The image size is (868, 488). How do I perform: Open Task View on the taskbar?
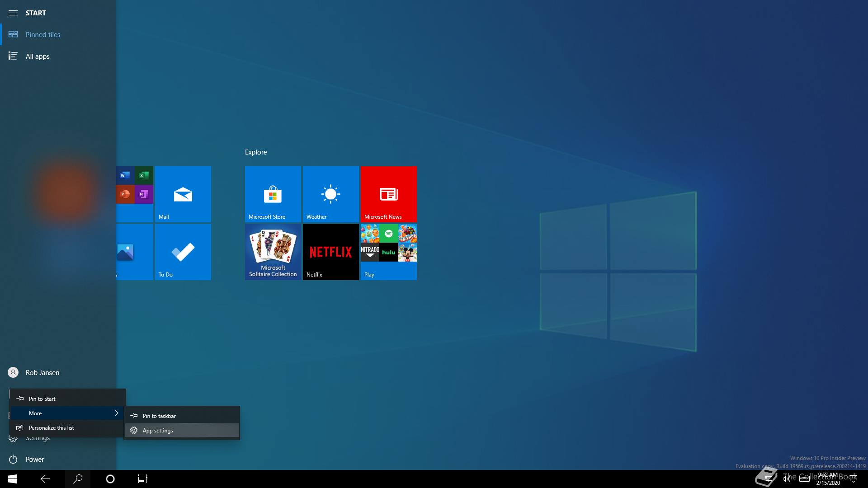[143, 479]
